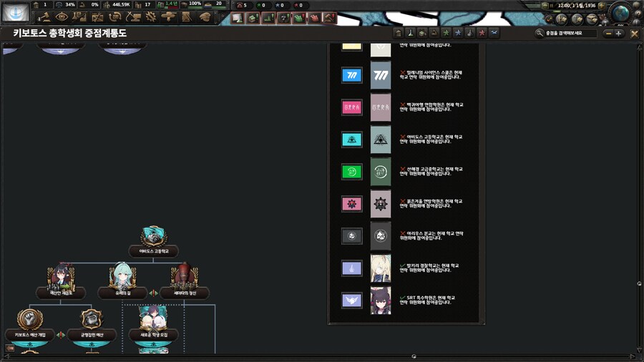644x362 pixels.
Task: Select the 유메의 길 focus node
Action: click(x=122, y=277)
